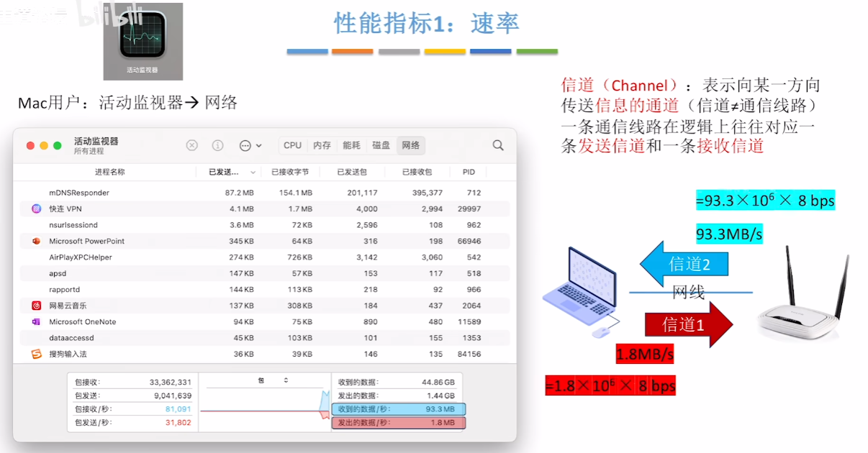Click the 网易云音乐 app icon
This screenshot has height=453, width=868.
37,306
